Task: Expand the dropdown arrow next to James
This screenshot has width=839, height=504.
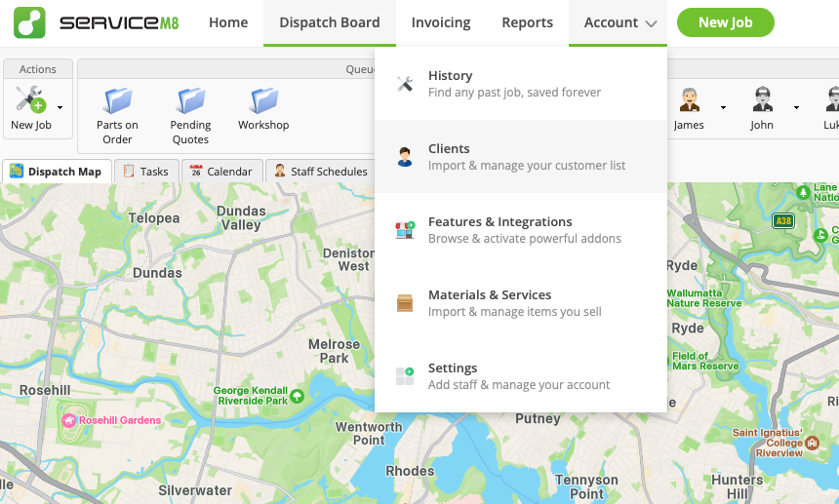Action: 724,107
